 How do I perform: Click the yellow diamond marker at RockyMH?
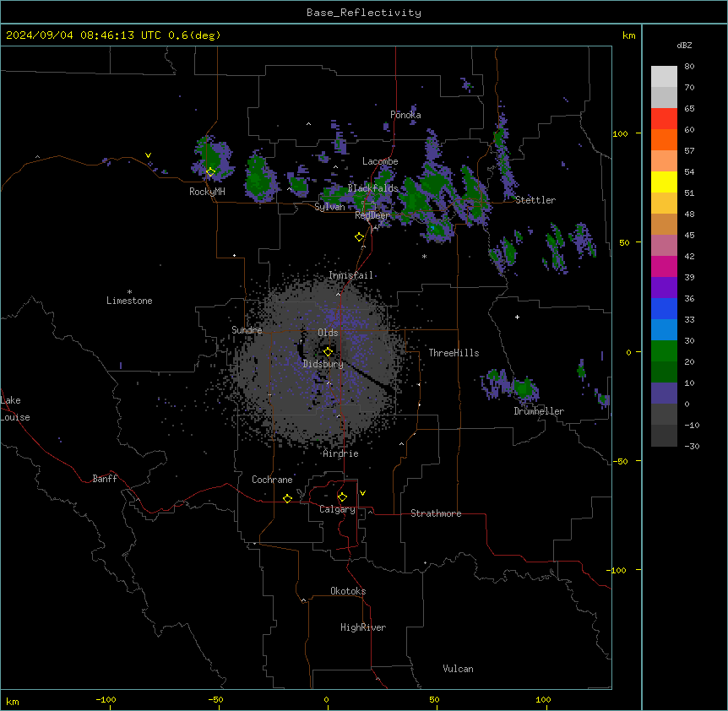pos(210,172)
